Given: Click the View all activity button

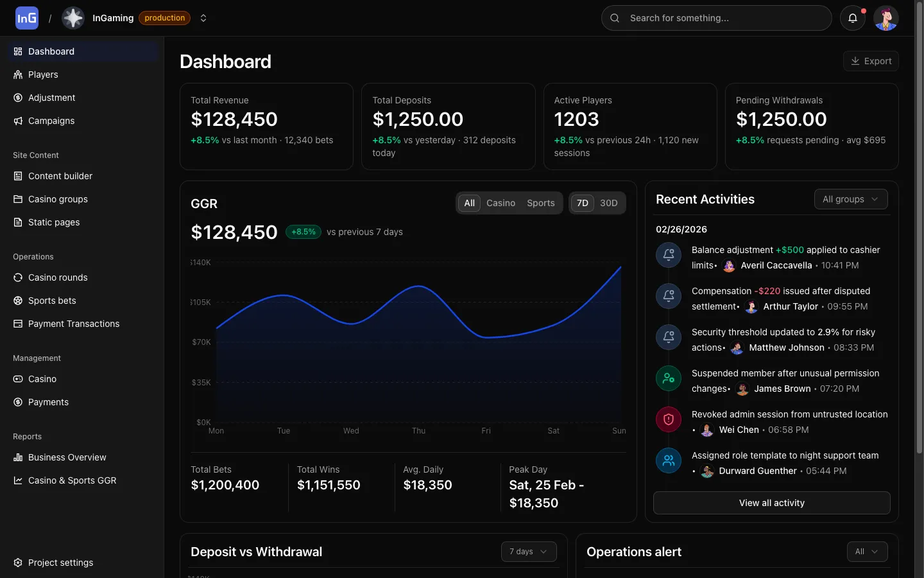Looking at the screenshot, I should (x=771, y=503).
